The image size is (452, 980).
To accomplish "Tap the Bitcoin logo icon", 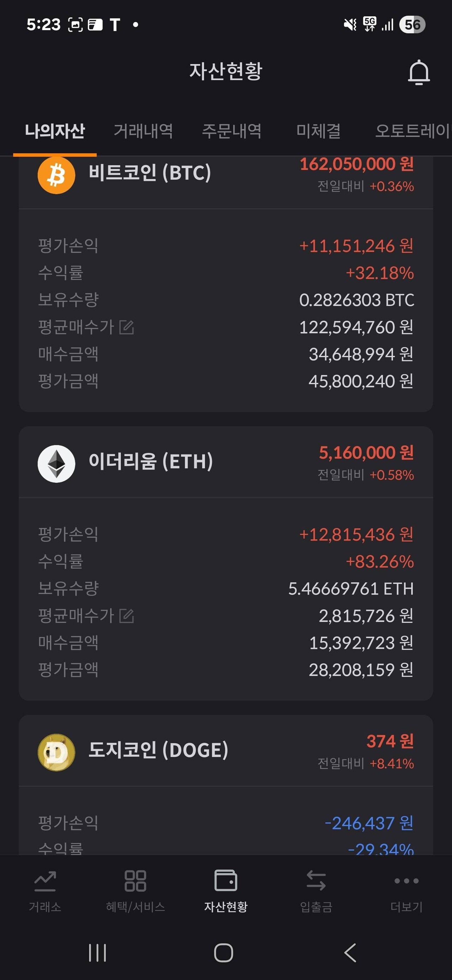I will 56,175.
